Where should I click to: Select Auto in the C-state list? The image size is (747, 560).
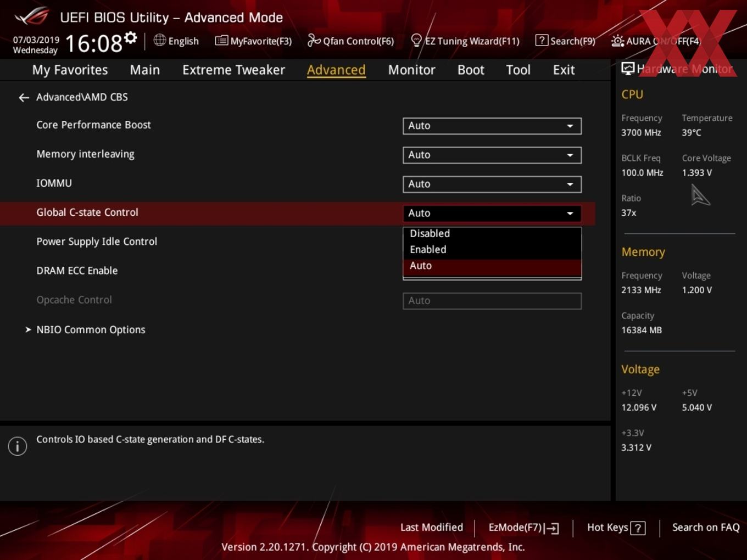(x=492, y=266)
